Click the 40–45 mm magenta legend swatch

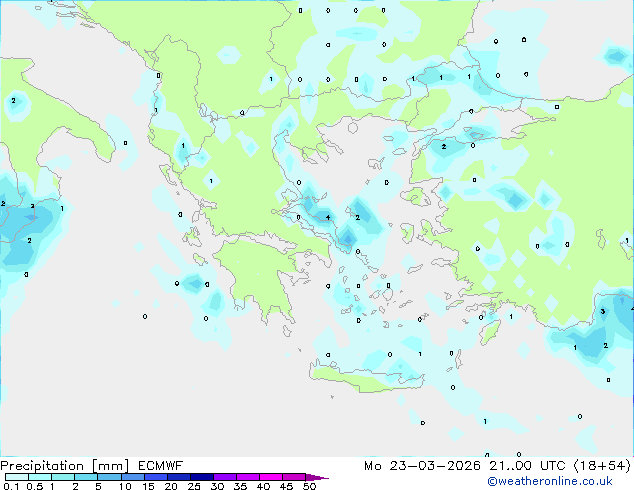pos(271,477)
